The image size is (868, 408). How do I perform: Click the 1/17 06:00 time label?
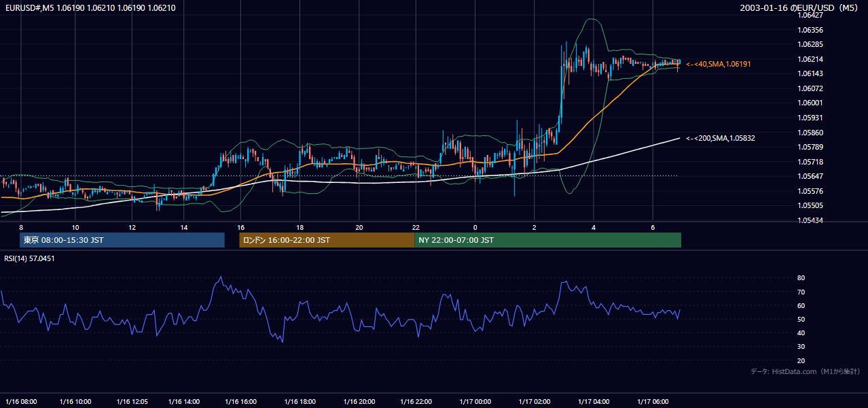click(653, 402)
